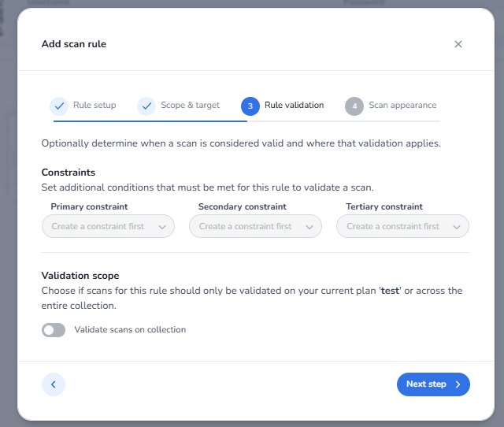The height and width of the screenshot is (427, 504).
Task: Go to the Rule setup step
Action: click(94, 106)
